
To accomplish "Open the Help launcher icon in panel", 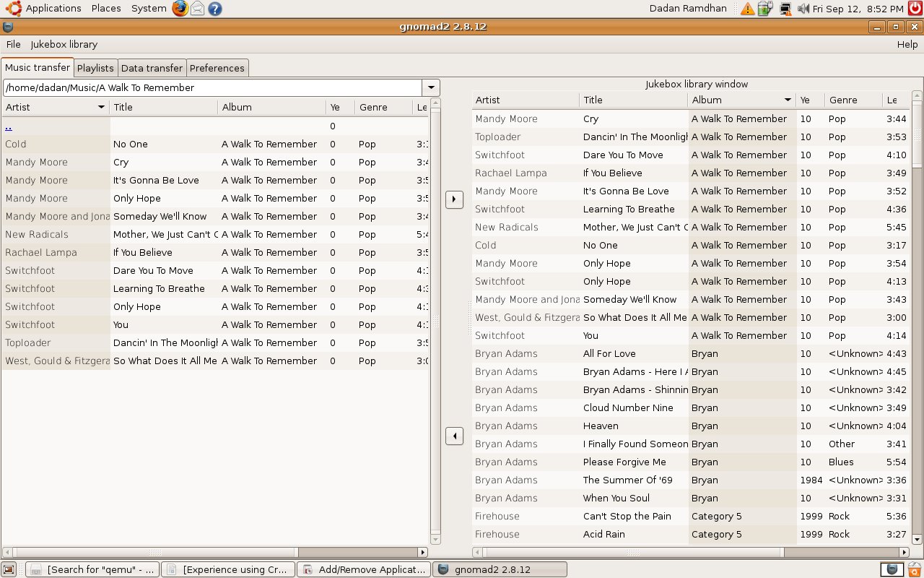I will [x=214, y=9].
